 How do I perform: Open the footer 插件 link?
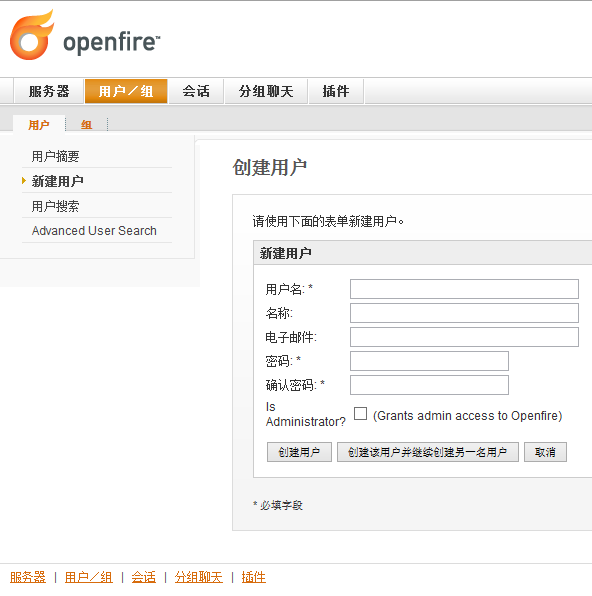pyautogui.click(x=254, y=577)
